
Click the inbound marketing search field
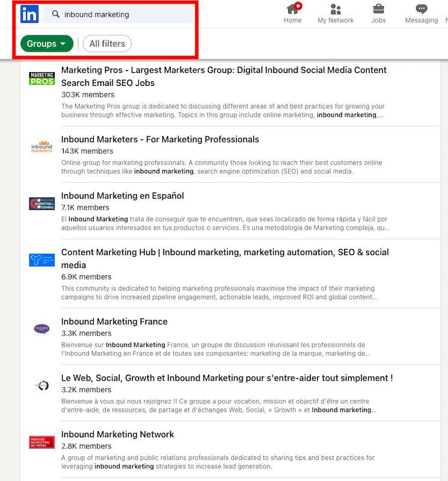click(126, 14)
